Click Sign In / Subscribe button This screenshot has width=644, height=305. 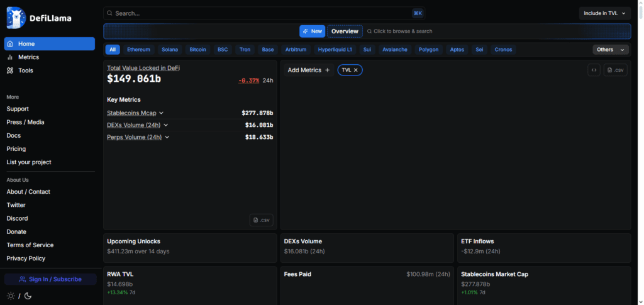50,279
